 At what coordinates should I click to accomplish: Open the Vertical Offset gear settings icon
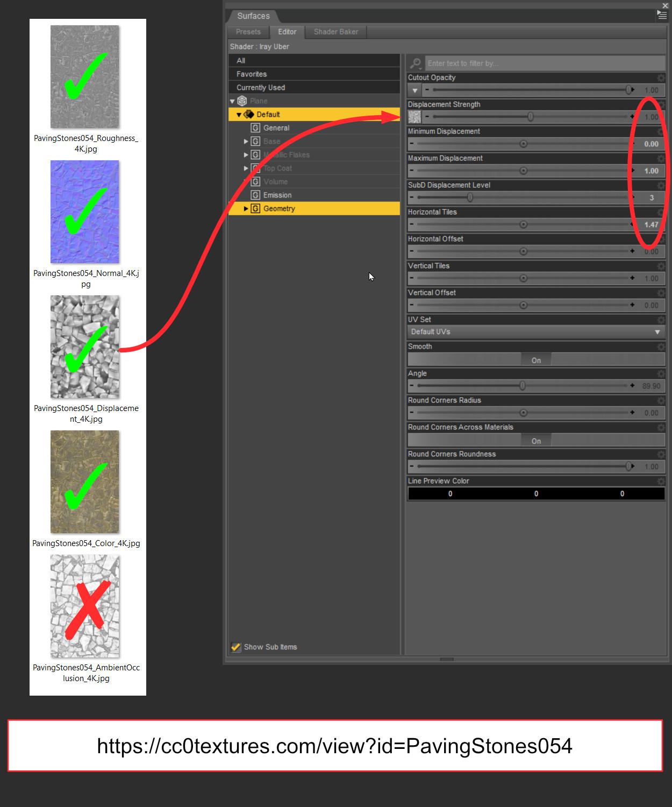tap(661, 293)
